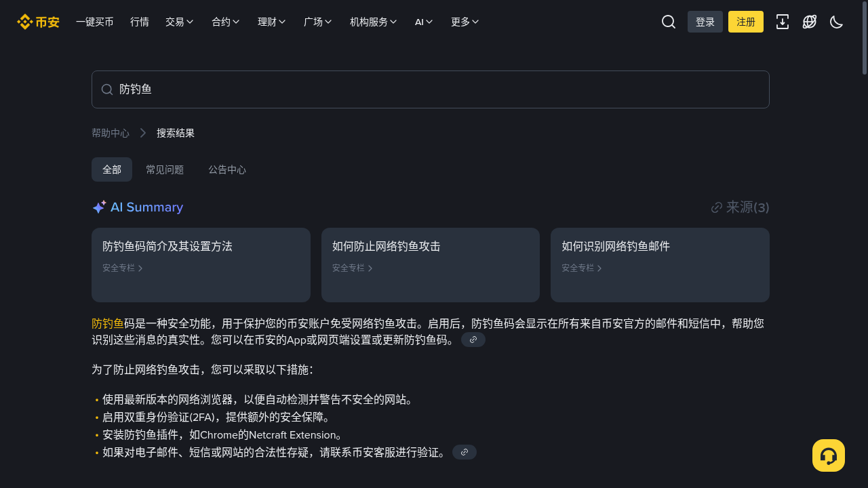Click the link icon after first summary paragraph
868x488 pixels.
473,340
